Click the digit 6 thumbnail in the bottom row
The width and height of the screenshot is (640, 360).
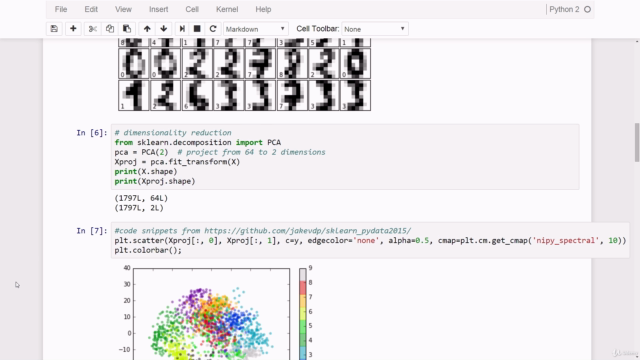point(197,96)
